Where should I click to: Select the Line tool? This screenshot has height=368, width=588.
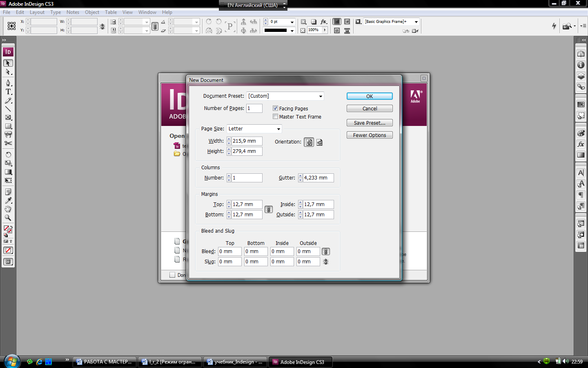[x=8, y=109]
